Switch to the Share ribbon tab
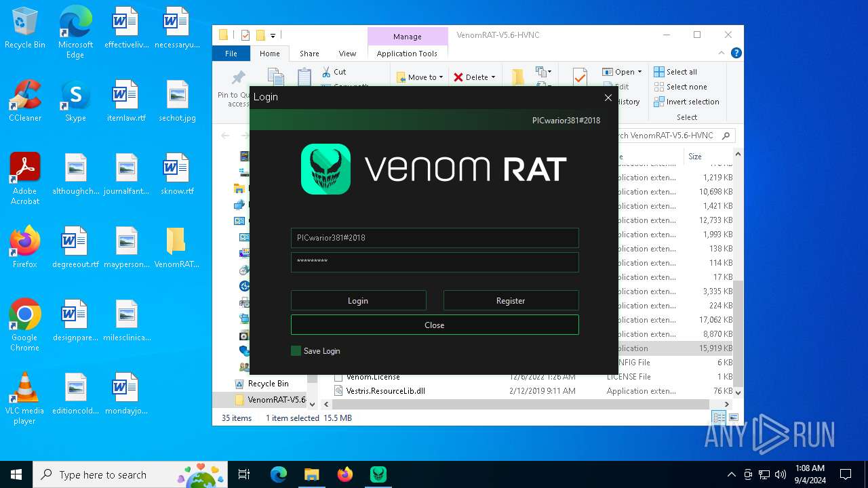The image size is (868, 488). (309, 54)
